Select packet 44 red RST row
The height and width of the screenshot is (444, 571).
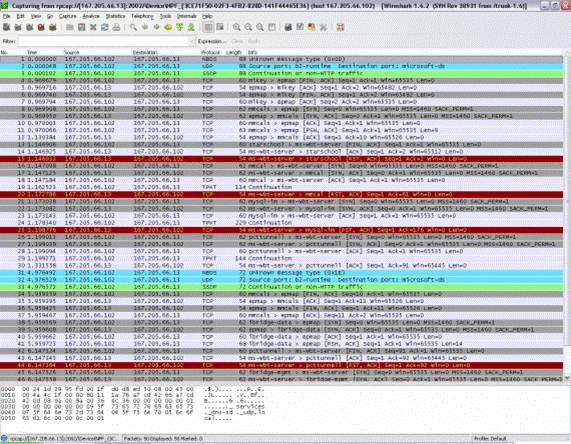tap(281, 365)
